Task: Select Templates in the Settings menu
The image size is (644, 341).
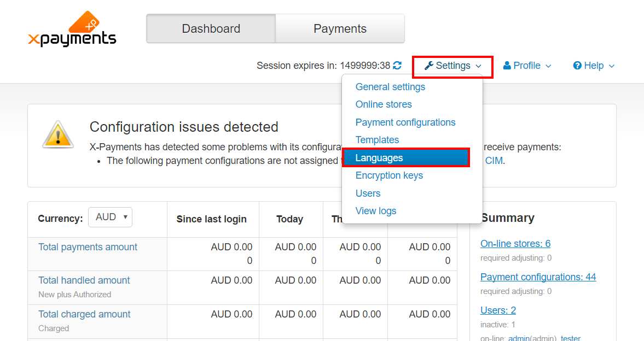Action: coord(377,140)
